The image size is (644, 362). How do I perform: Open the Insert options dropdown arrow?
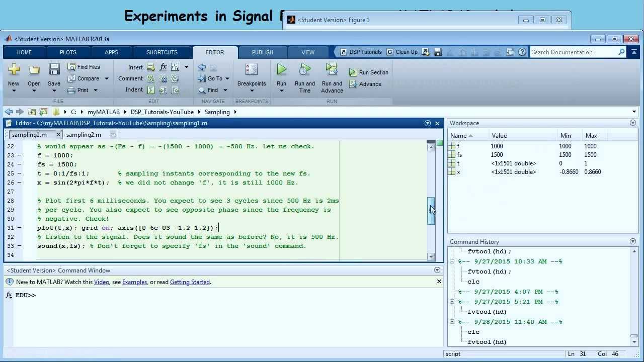click(187, 67)
